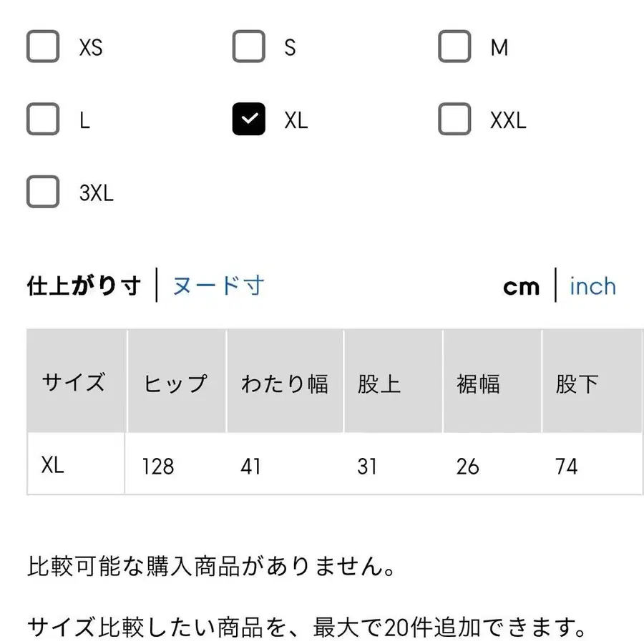
Task: Click the 股下 column header
Action: (x=577, y=382)
